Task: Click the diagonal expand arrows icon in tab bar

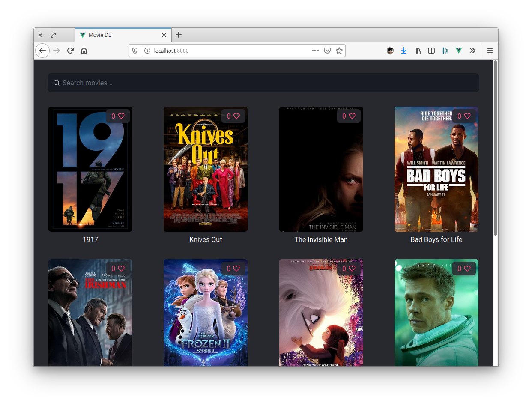Action: [x=53, y=35]
